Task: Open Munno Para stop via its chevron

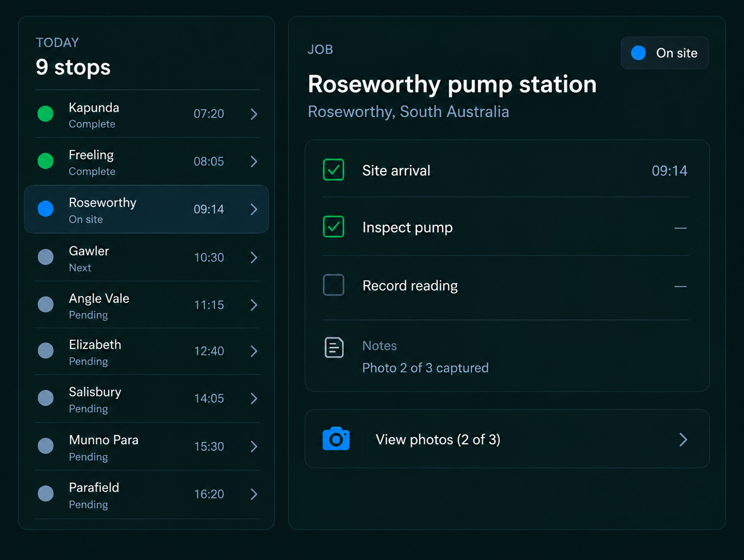Action: (x=254, y=446)
